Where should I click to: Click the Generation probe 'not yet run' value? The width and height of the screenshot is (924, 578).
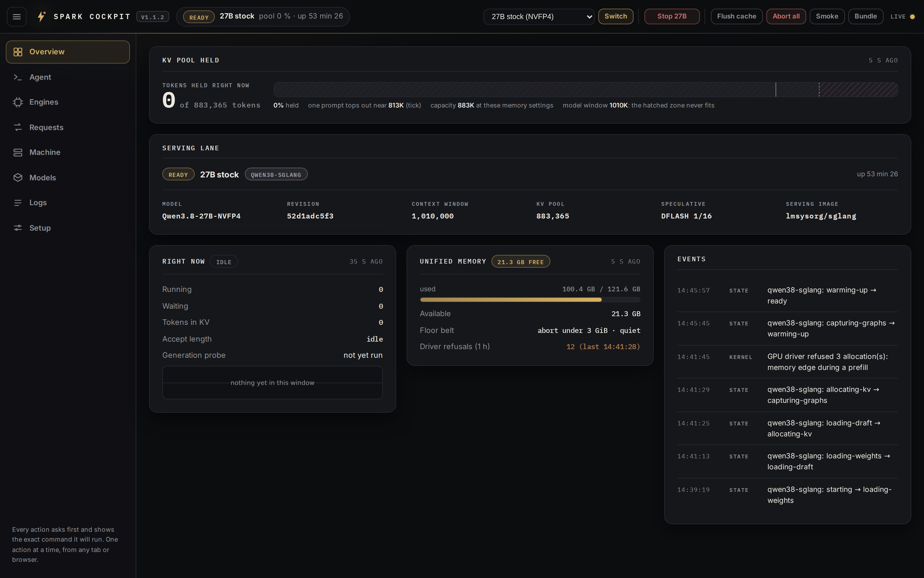363,355
